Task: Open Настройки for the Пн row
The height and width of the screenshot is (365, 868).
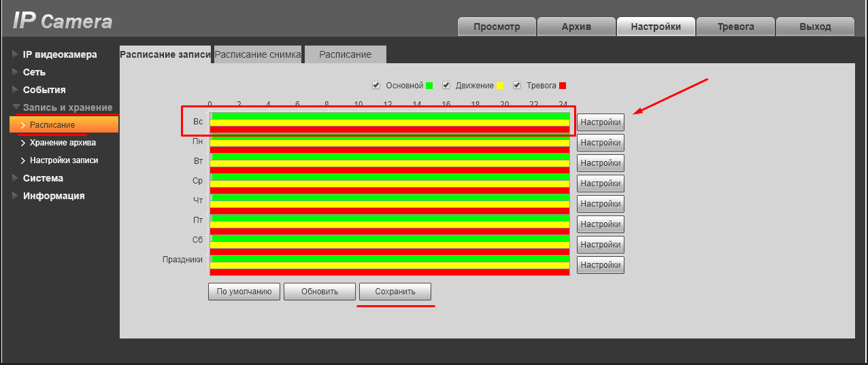Action: click(601, 143)
